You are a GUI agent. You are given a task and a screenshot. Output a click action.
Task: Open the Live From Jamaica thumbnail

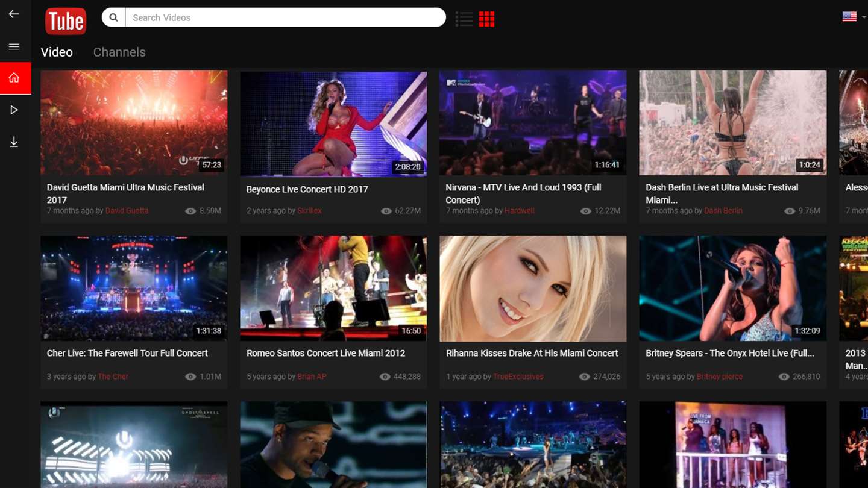coord(732,445)
